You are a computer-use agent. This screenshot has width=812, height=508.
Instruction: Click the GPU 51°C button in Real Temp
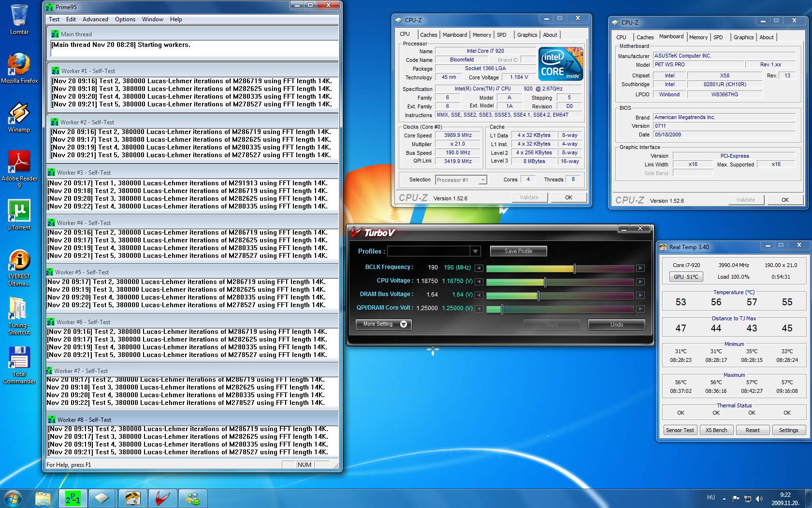coord(686,277)
